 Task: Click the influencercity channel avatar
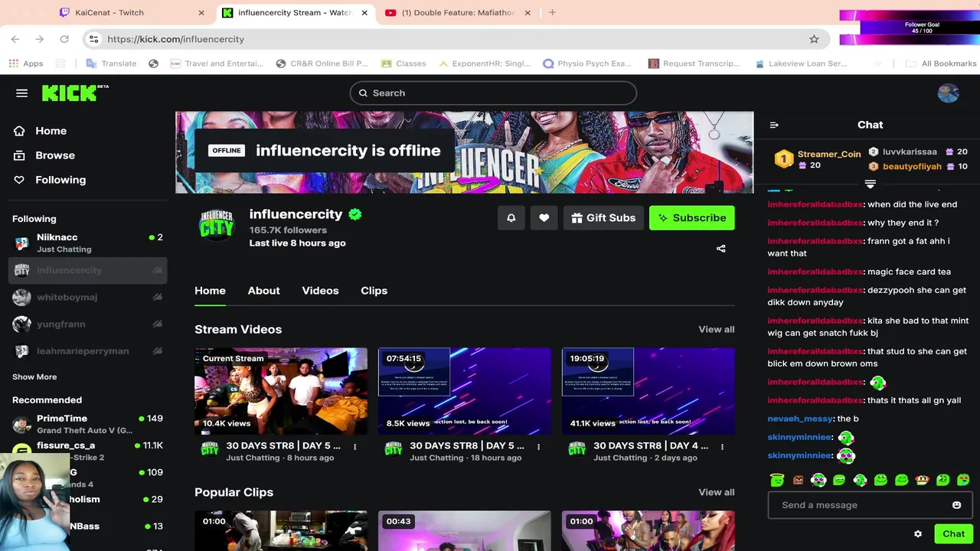click(x=216, y=224)
